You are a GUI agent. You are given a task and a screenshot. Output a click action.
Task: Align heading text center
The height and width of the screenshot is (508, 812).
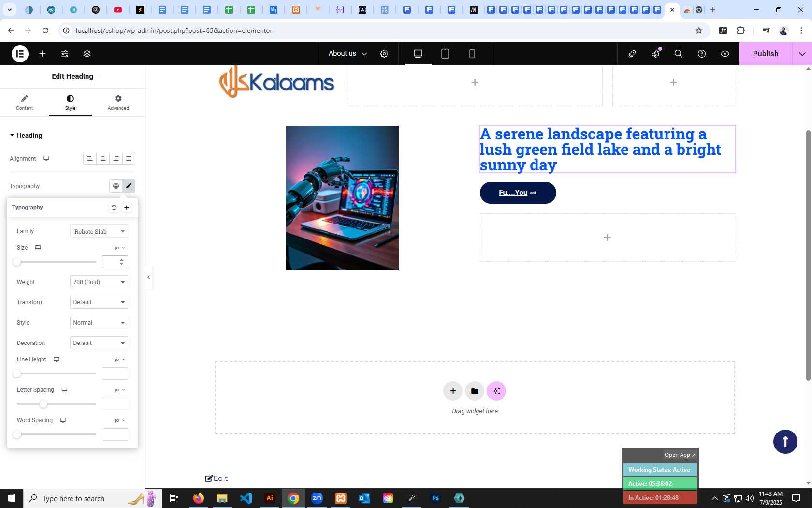pos(102,159)
